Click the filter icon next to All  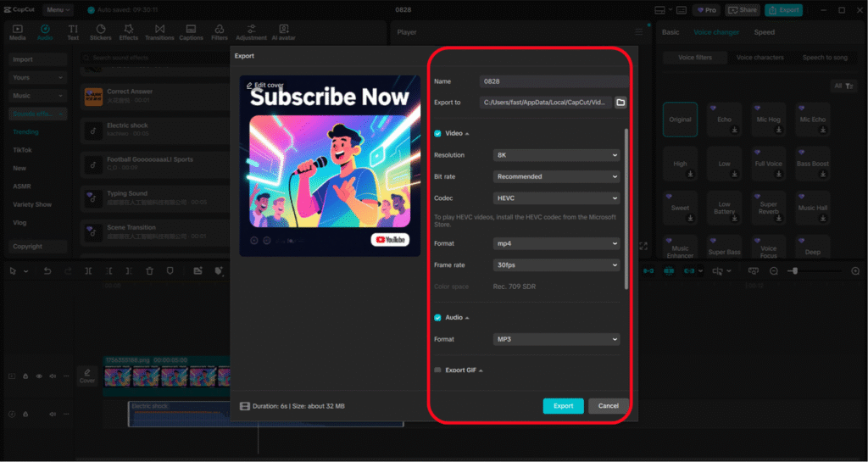click(x=851, y=86)
